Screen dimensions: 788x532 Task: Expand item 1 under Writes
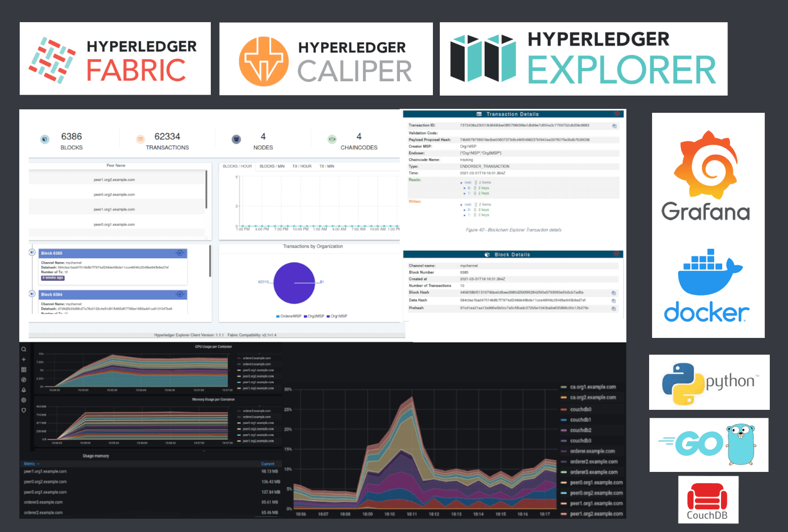pyautogui.click(x=464, y=215)
